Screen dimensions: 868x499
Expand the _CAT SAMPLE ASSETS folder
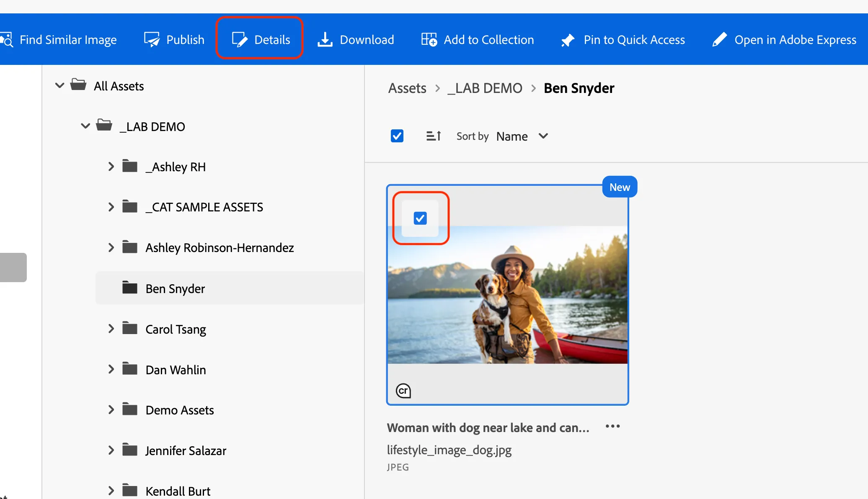(111, 207)
